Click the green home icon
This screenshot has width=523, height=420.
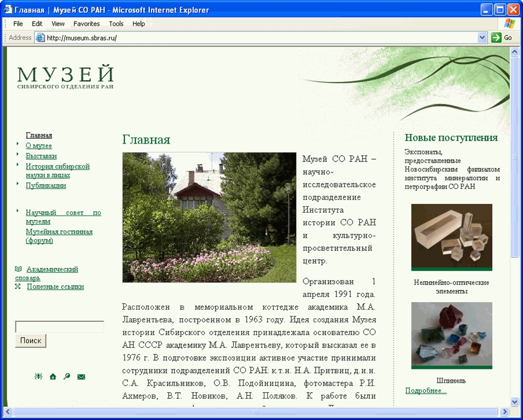pyautogui.click(x=53, y=376)
